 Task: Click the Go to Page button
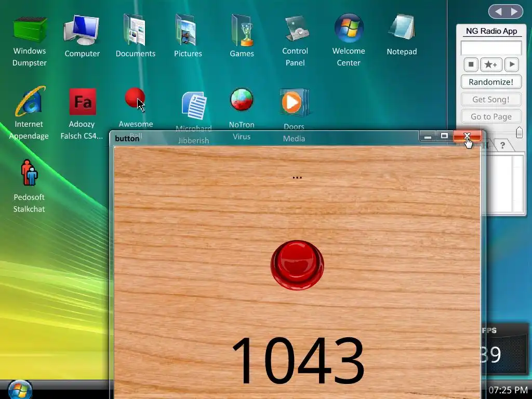pyautogui.click(x=491, y=116)
